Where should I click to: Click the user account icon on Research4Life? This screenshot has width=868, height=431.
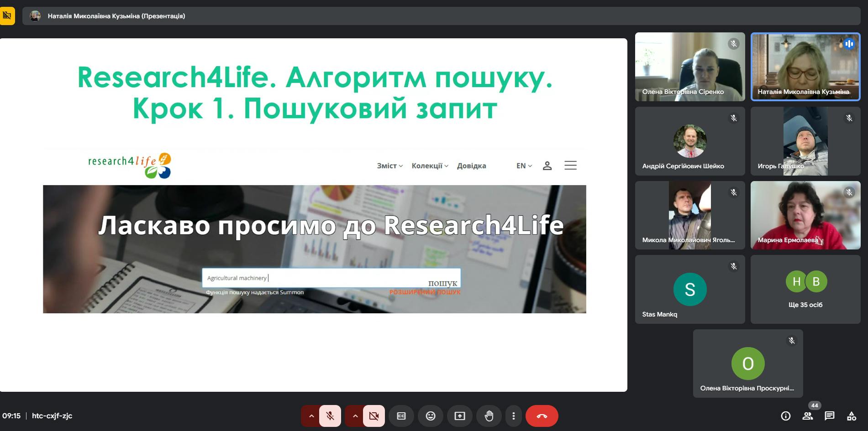[547, 166]
